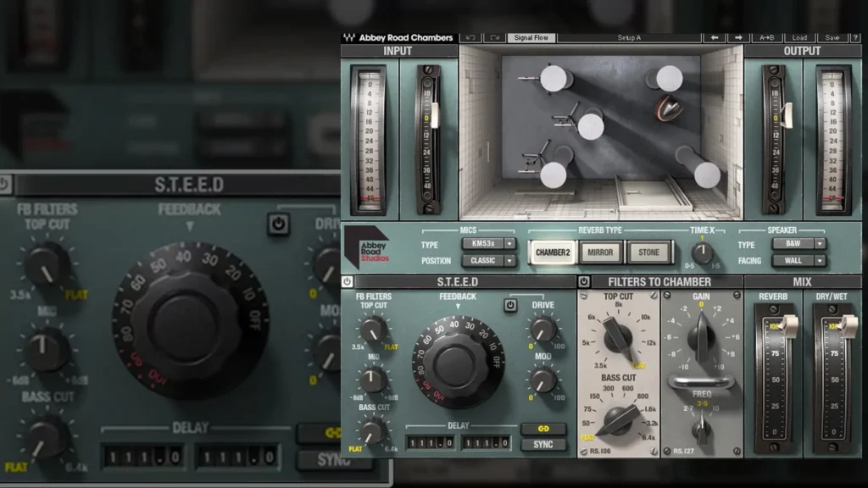Viewport: 868px width, 488px height.
Task: Open the Speaker Facing WALL dropdown
Action: tap(798, 260)
